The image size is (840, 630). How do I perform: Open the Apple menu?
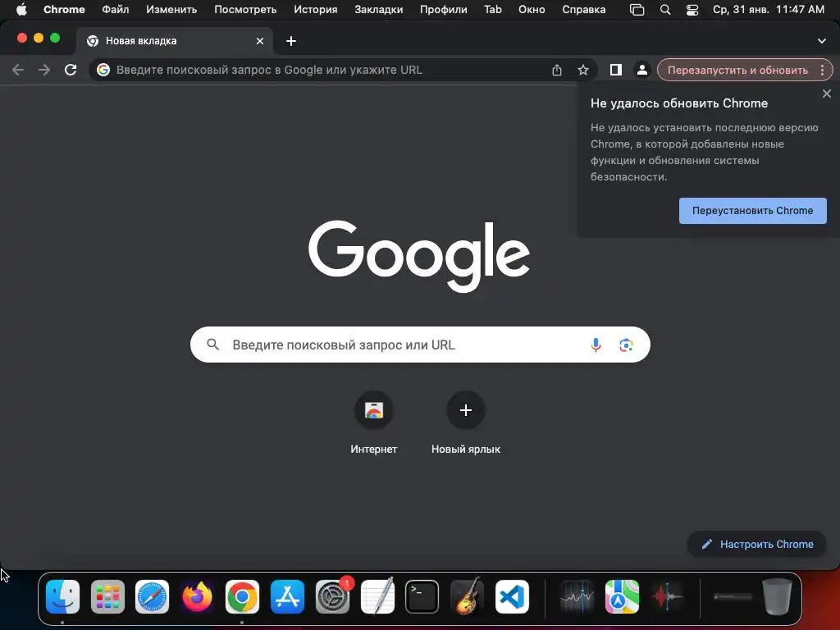(21, 10)
